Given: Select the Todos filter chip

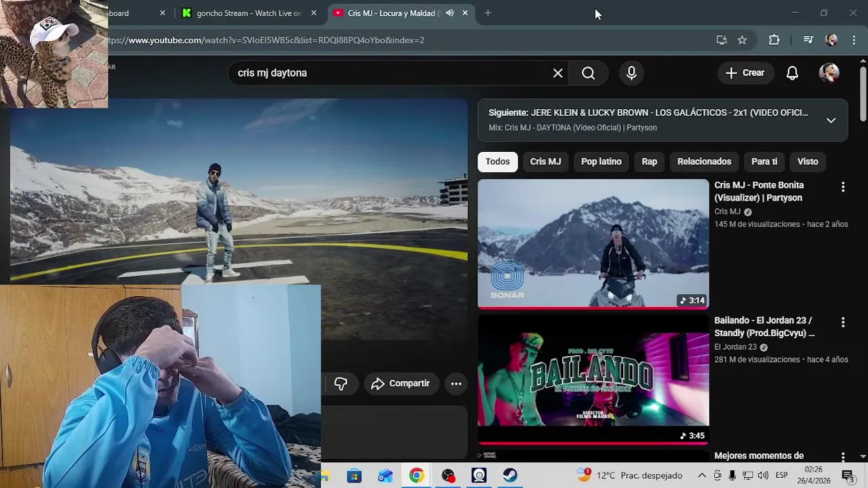Looking at the screenshot, I should click(x=497, y=161).
